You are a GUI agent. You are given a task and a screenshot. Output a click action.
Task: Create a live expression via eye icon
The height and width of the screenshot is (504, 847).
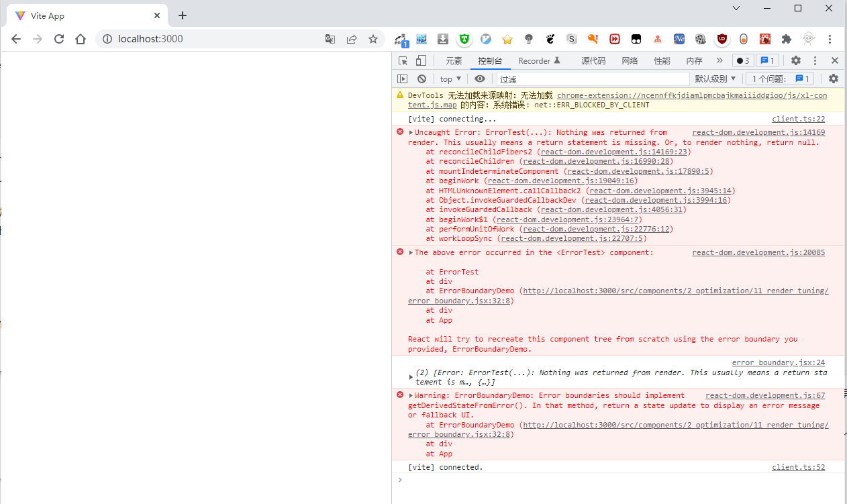coord(480,79)
